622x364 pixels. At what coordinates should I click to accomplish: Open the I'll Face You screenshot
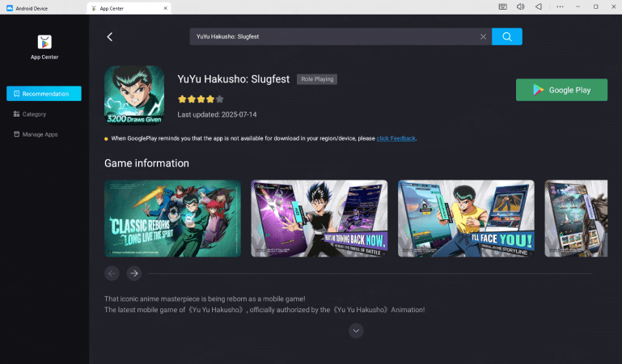coord(466,218)
